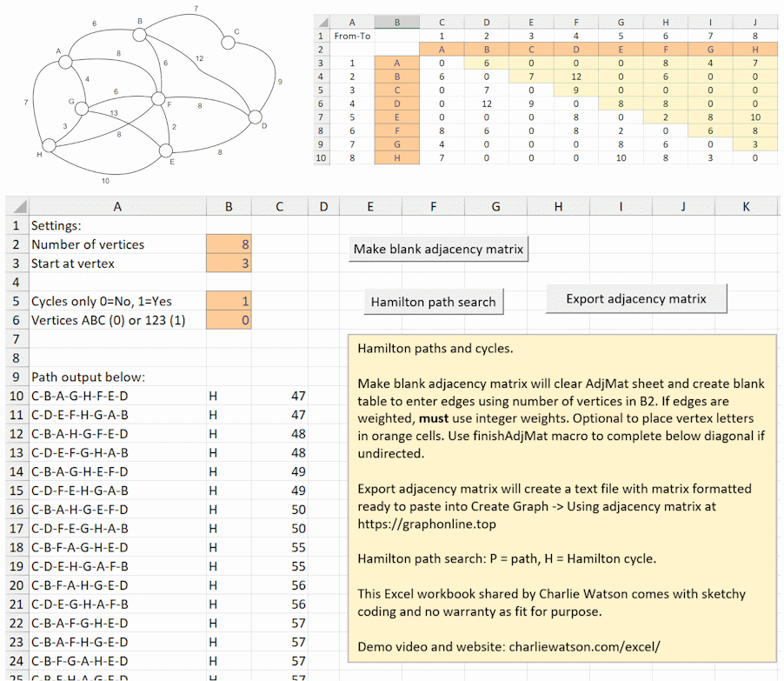Click the yellow Hamilton paths instructions text box

[561, 498]
